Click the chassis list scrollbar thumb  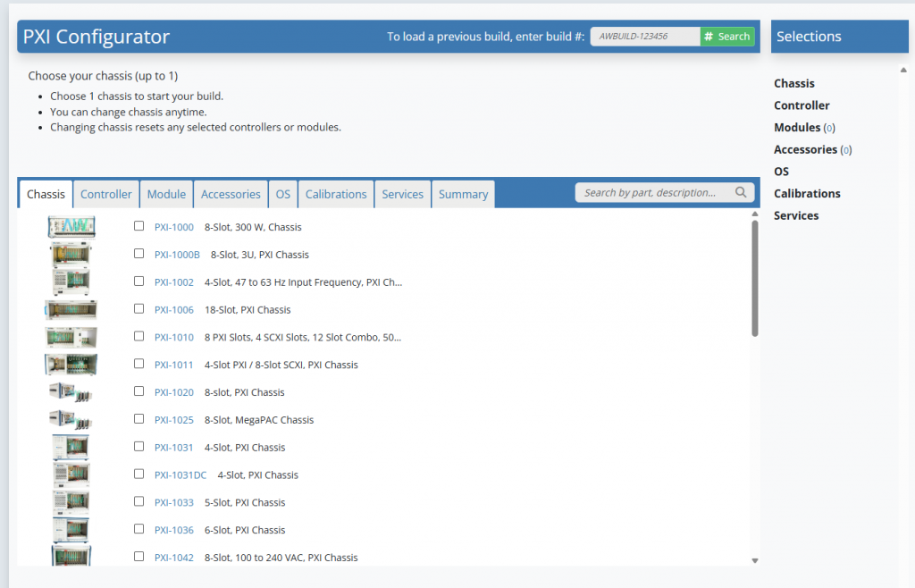(x=754, y=278)
